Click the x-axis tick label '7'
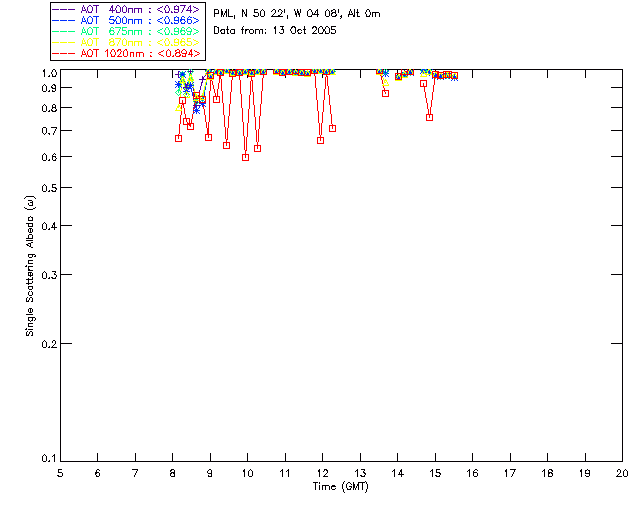Viewport: 640px width, 512px height. tap(135, 473)
